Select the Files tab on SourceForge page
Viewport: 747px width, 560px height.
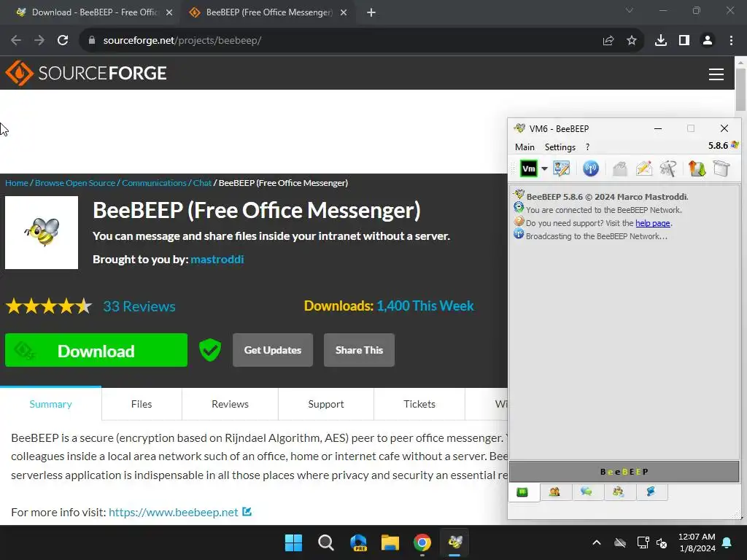(142, 404)
